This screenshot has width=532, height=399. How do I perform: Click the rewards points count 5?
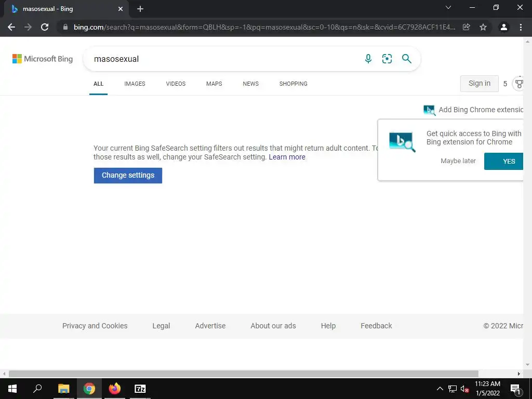(505, 84)
